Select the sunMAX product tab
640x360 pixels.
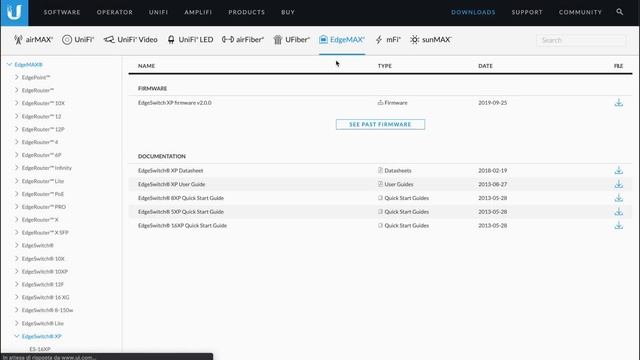[431, 40]
